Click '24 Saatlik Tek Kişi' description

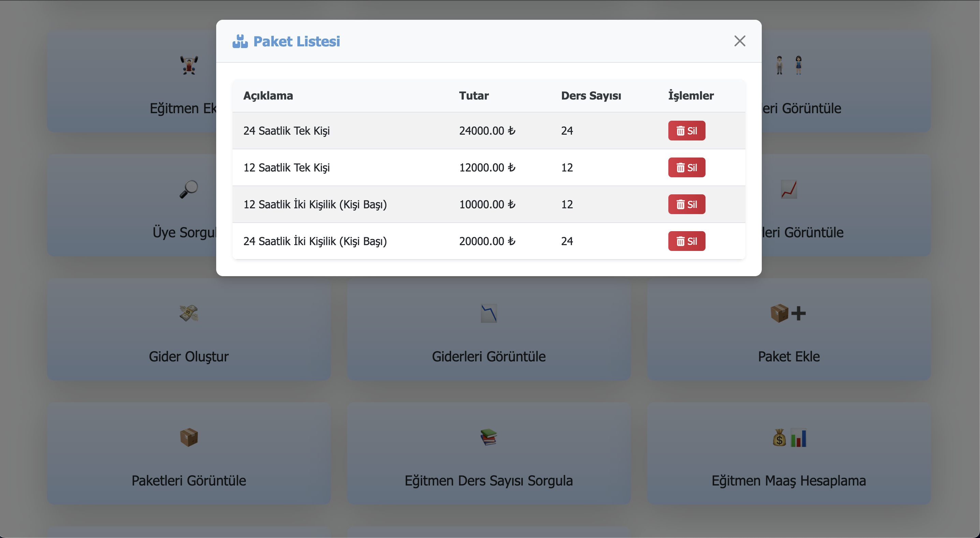pyautogui.click(x=286, y=131)
